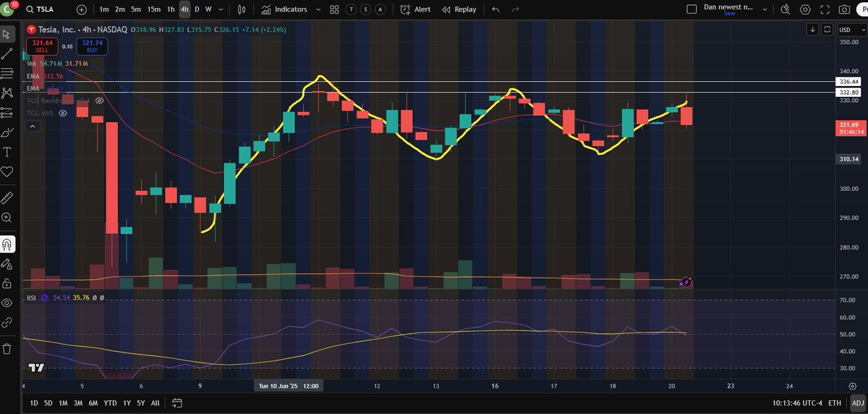
Task: Start bar Replay mode
Action: tap(459, 9)
